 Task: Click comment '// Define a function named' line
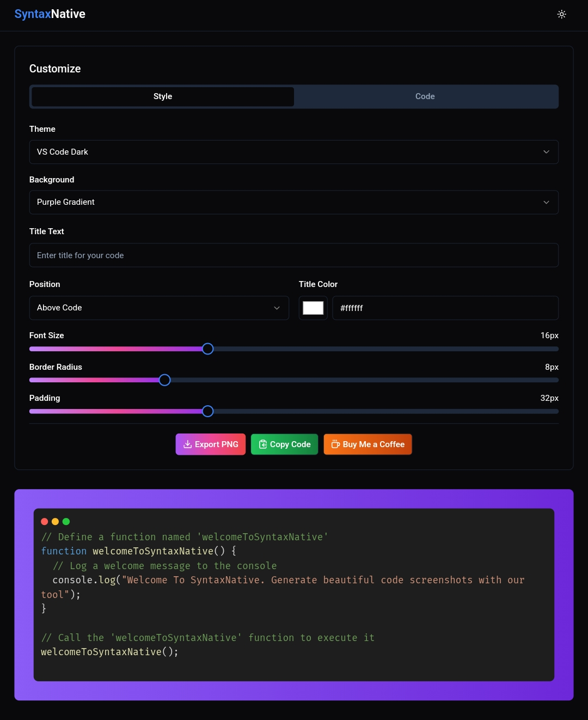pyautogui.click(x=185, y=537)
